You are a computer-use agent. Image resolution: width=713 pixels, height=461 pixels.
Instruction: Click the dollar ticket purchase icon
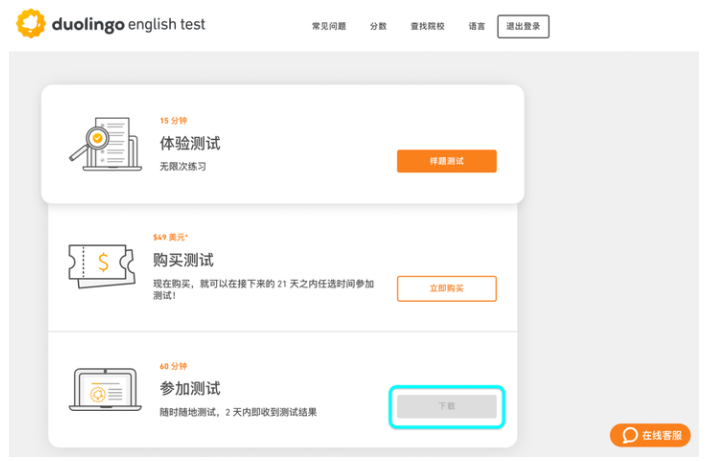[102, 266]
